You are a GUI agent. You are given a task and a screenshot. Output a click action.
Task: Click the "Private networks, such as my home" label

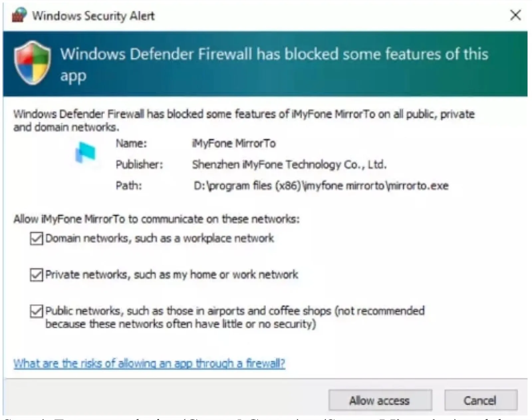pyautogui.click(x=172, y=275)
